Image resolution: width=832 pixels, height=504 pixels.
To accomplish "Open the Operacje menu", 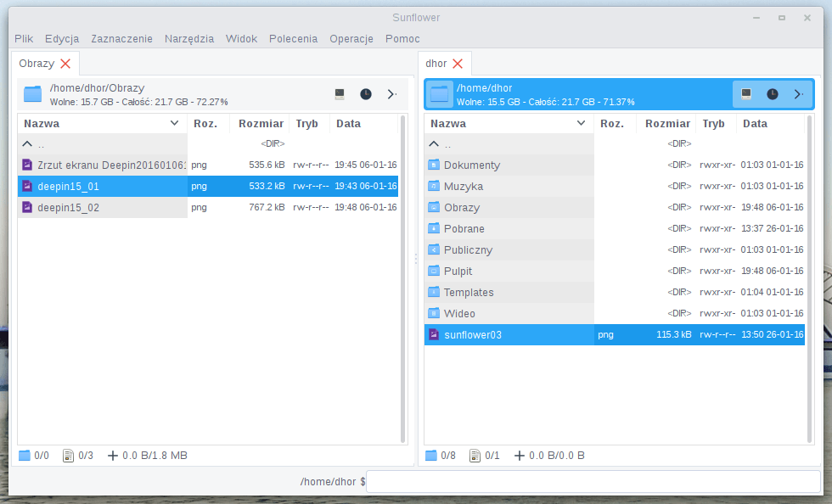I will pos(351,39).
